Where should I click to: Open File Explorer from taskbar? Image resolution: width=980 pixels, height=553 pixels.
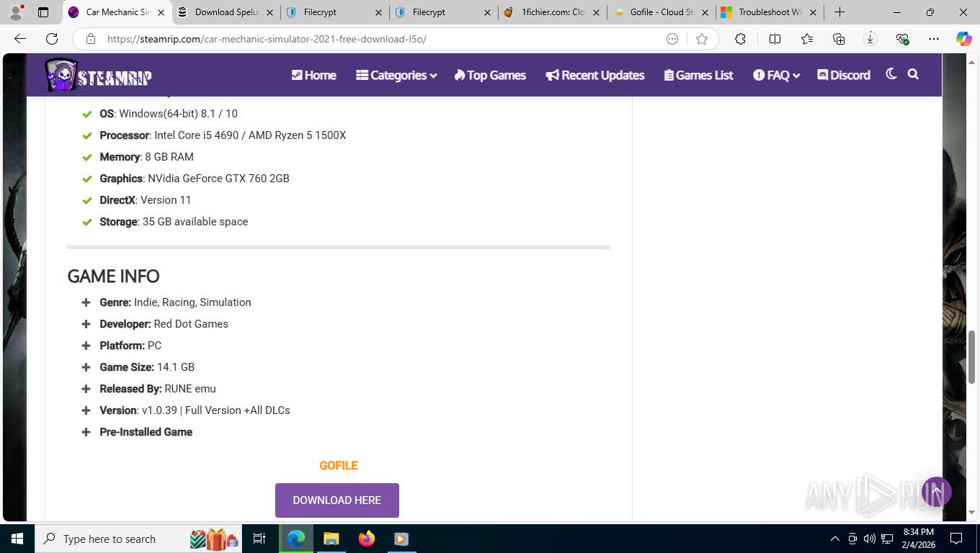pos(331,539)
